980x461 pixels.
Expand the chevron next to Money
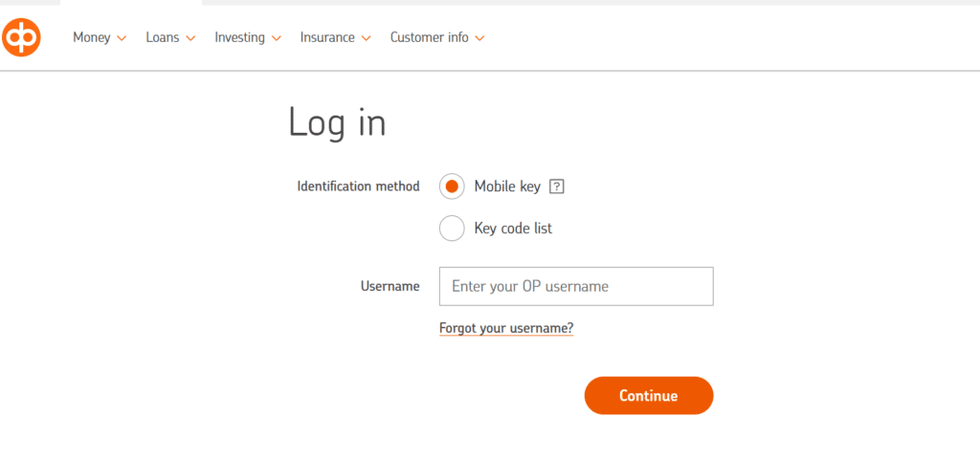coord(122,38)
